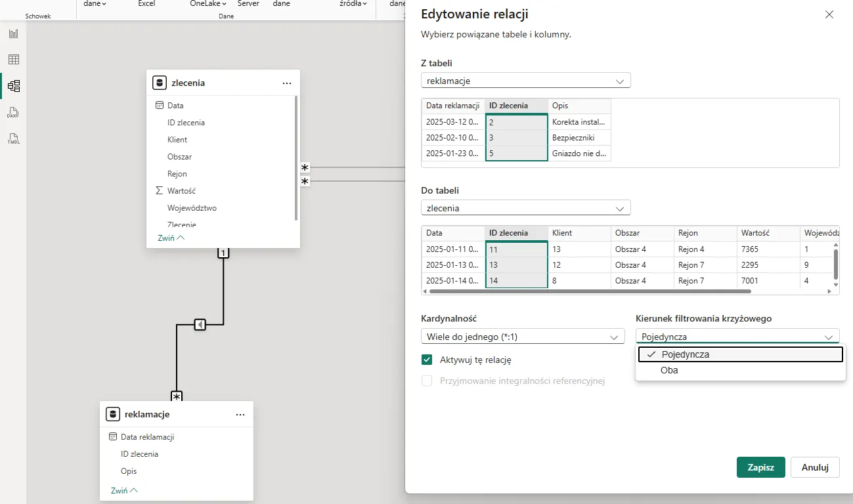The height and width of the screenshot is (504, 853).
Task: Uncheck 'Aktywuj tę relację' checkbox
Action: pos(427,360)
